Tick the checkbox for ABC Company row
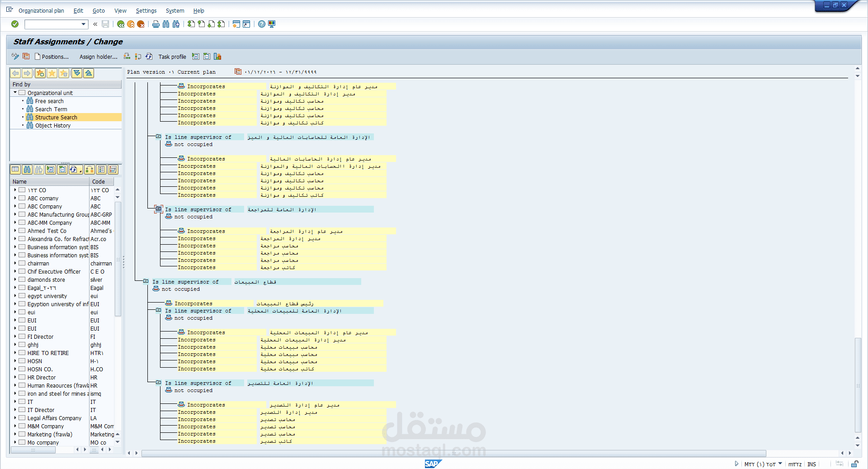868x469 pixels. tap(22, 206)
